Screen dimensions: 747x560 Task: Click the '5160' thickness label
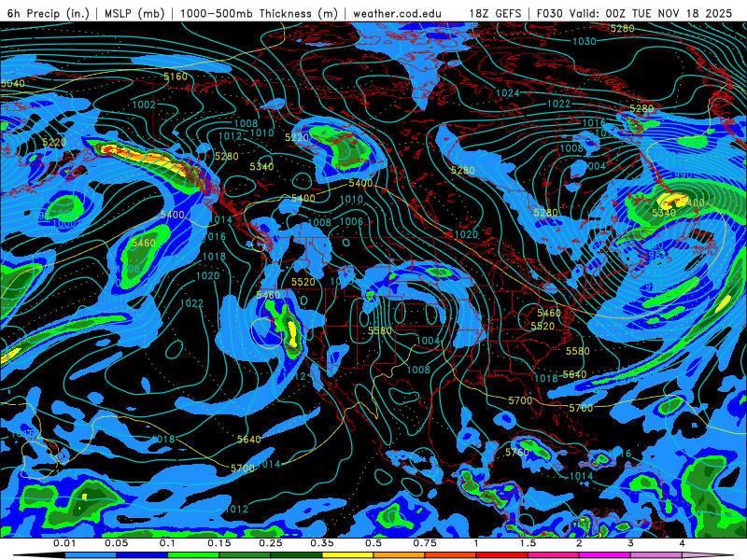(176, 77)
